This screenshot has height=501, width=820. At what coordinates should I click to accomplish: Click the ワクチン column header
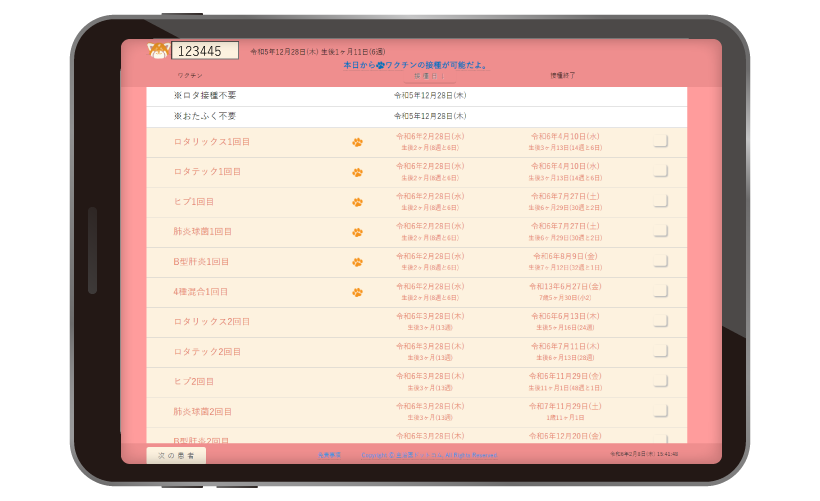pos(190,75)
